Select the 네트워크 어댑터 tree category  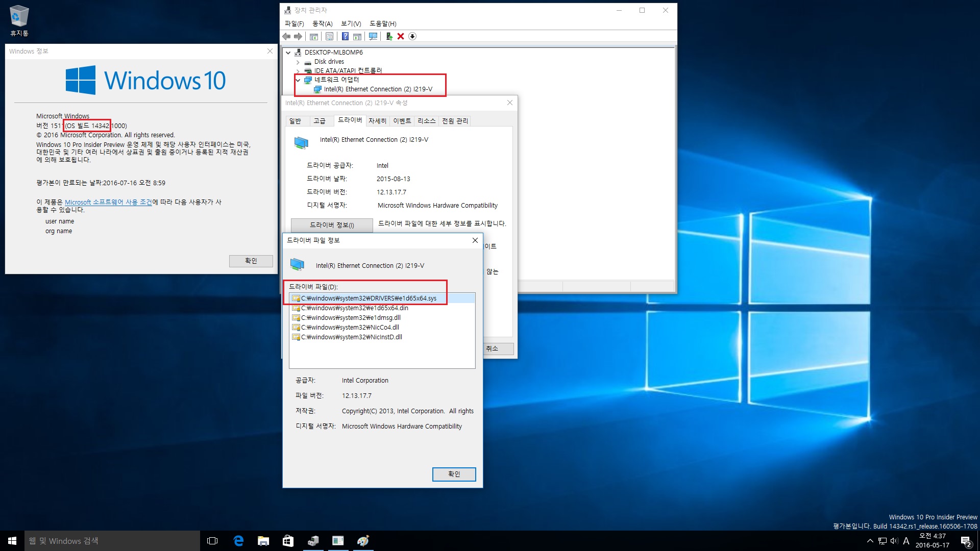tap(336, 80)
